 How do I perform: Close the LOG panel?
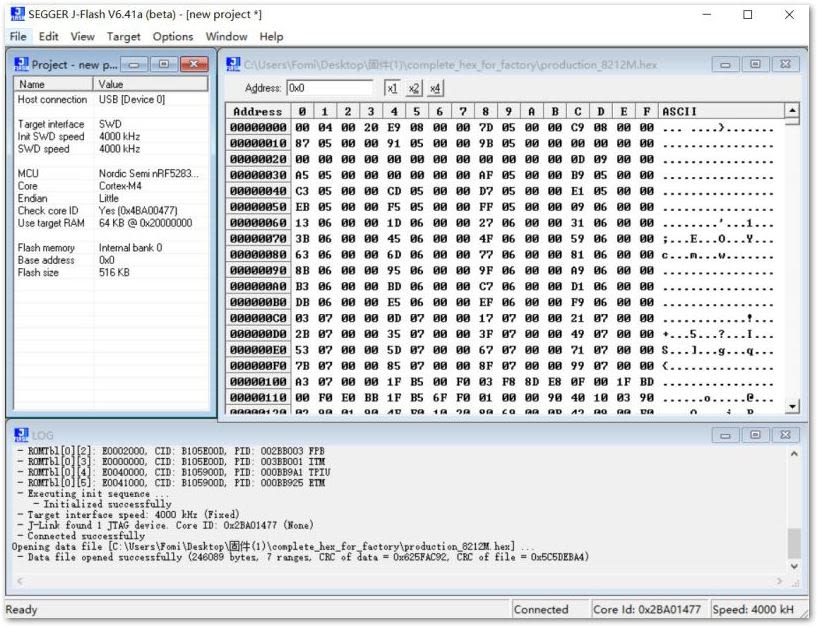coord(785,435)
